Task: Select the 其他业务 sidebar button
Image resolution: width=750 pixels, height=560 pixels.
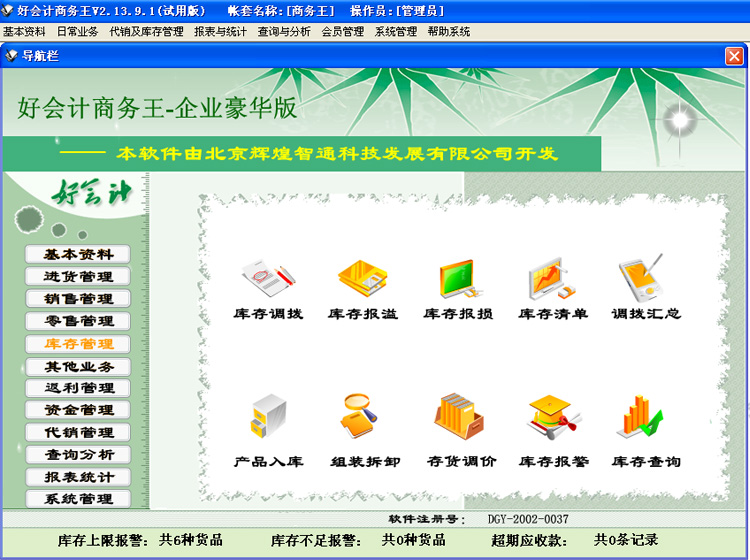Action: pos(78,366)
